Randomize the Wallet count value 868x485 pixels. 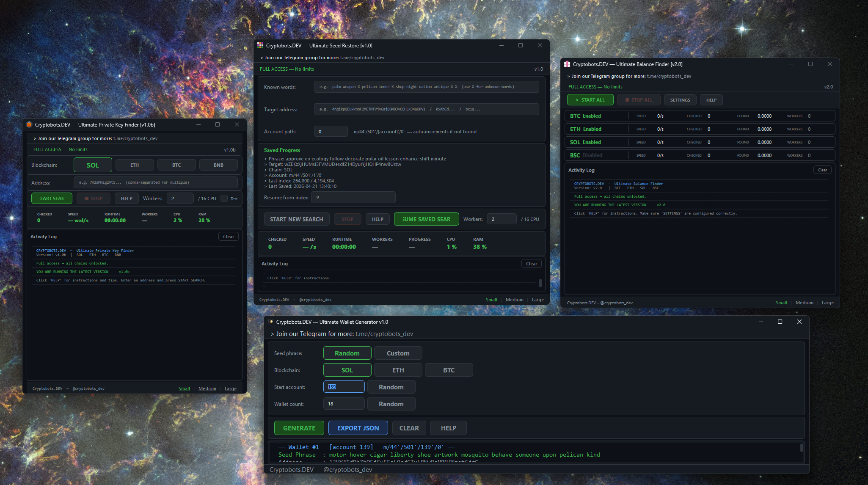coord(391,404)
